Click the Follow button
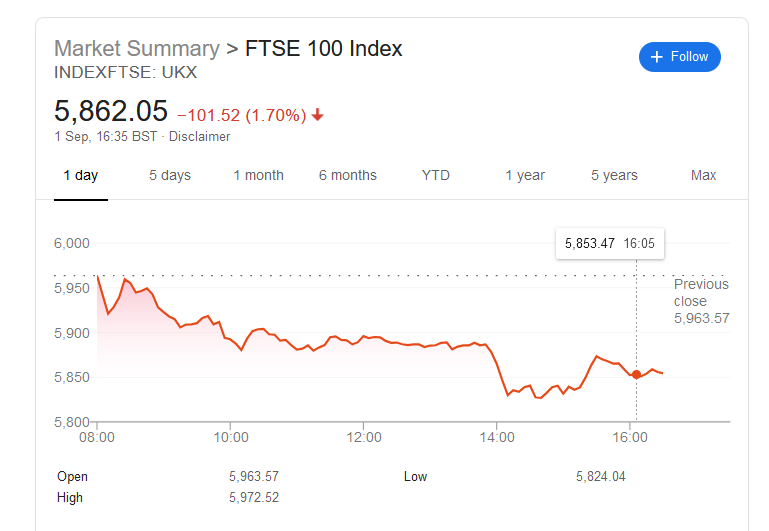 679,57
